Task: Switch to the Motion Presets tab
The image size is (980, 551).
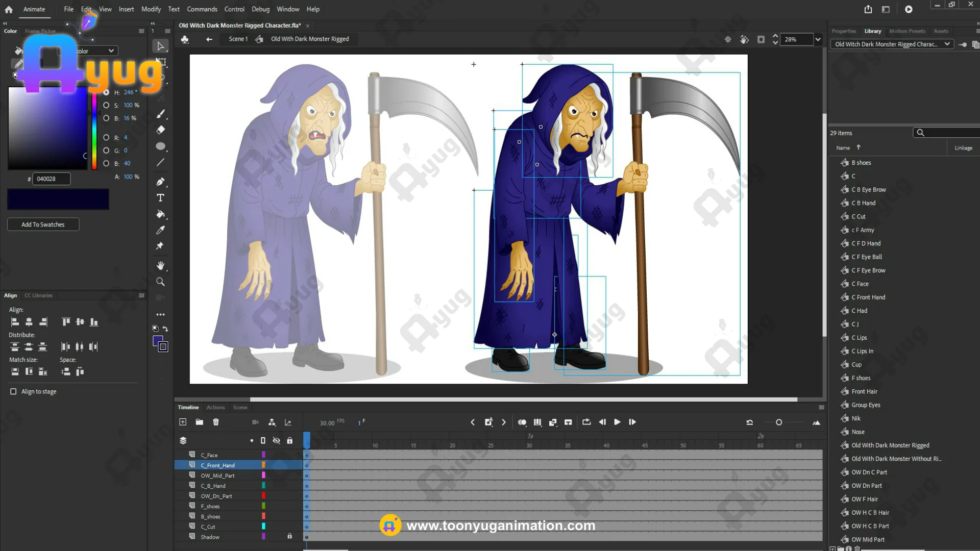Action: [x=906, y=31]
